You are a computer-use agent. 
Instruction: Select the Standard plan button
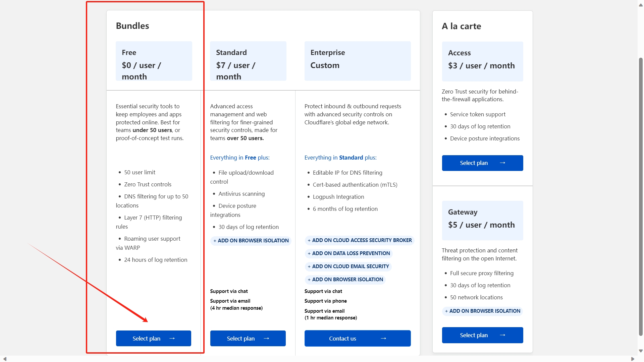(248, 338)
